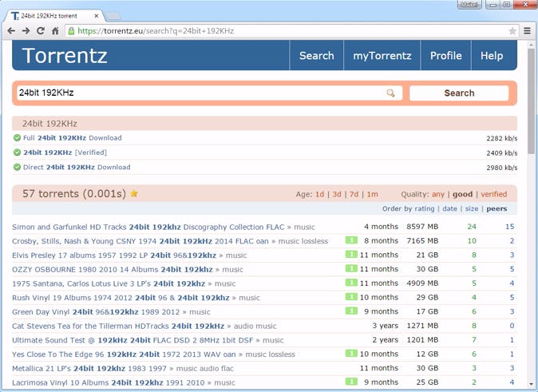Filter age to 1m
This screenshot has height=392, width=538.
(372, 194)
